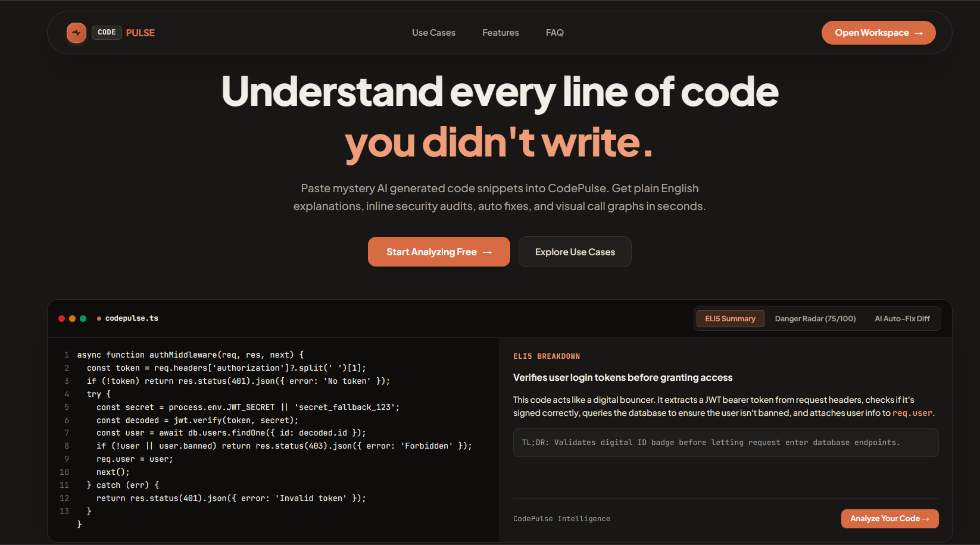Viewport: 980px width, 545px height.
Task: Select the ELI5 Summary tab
Action: 730,319
